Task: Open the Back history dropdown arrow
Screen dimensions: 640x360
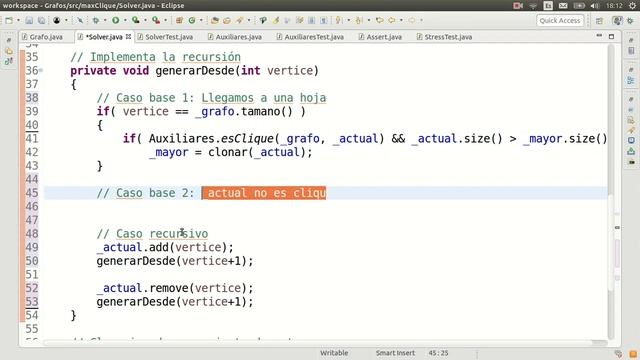Action: click(401, 20)
